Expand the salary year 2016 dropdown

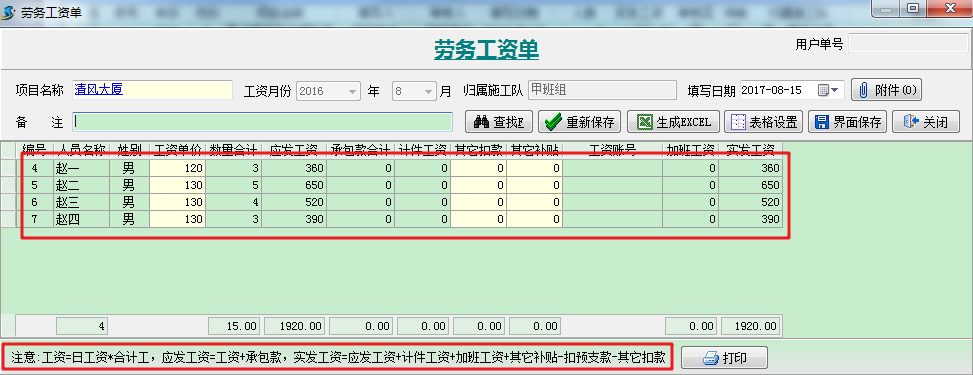[x=353, y=91]
